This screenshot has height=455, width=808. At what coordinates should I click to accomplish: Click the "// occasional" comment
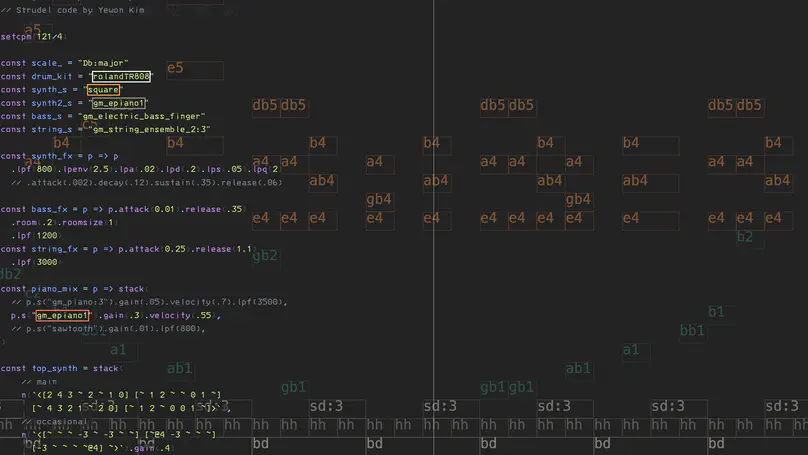point(55,422)
